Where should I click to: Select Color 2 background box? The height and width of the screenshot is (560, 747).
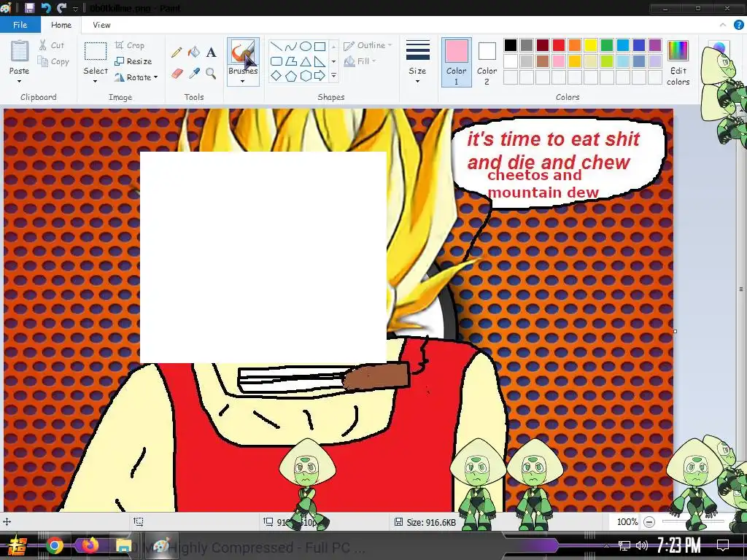tap(487, 63)
